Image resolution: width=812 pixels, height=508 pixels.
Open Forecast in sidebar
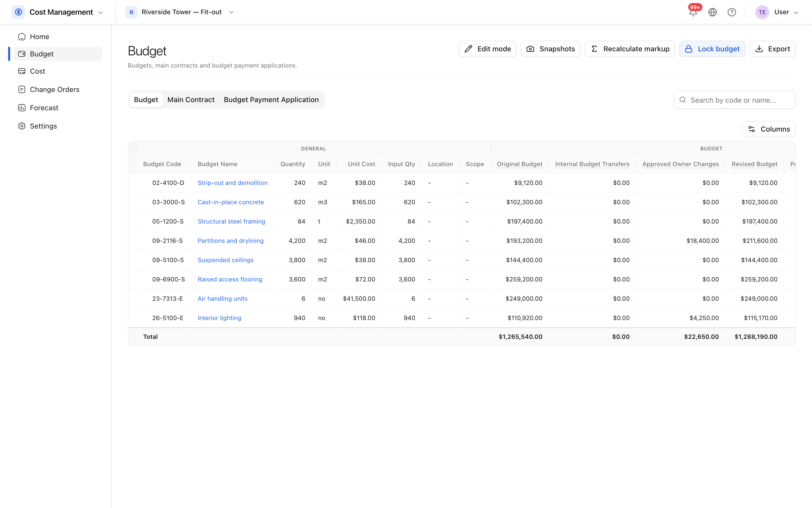58,108
